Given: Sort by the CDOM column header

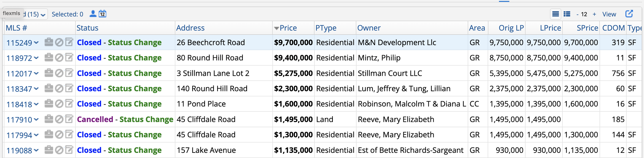Looking at the screenshot, I should pos(613,28).
